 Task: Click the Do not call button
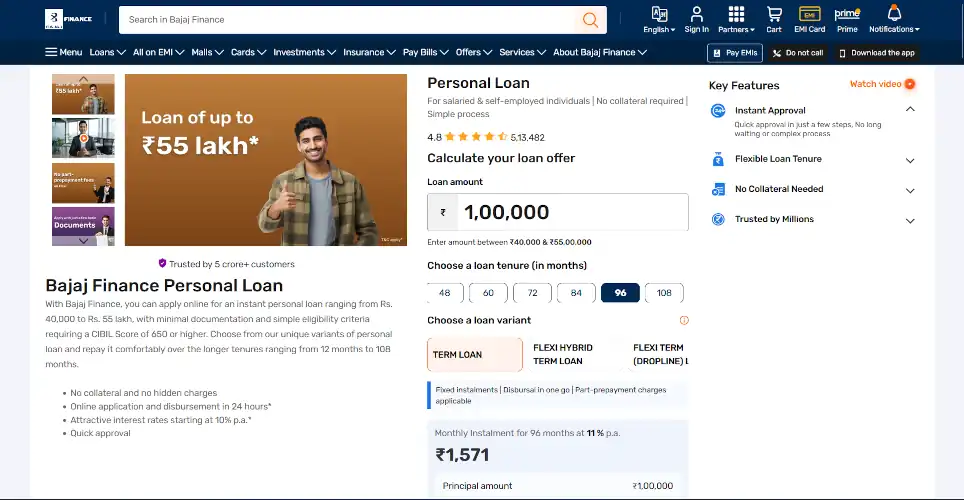pyautogui.click(x=798, y=53)
